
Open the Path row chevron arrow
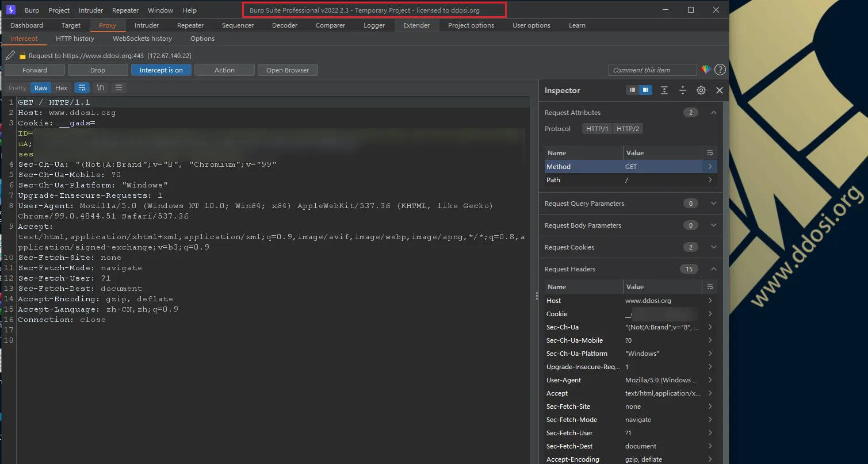click(710, 180)
